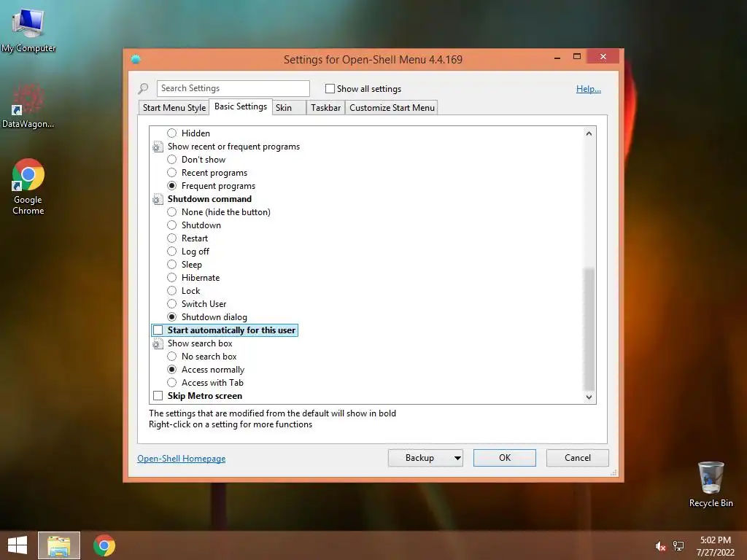Open the Recycle Bin icon
Viewport: 747px width, 560px height.
711,484
